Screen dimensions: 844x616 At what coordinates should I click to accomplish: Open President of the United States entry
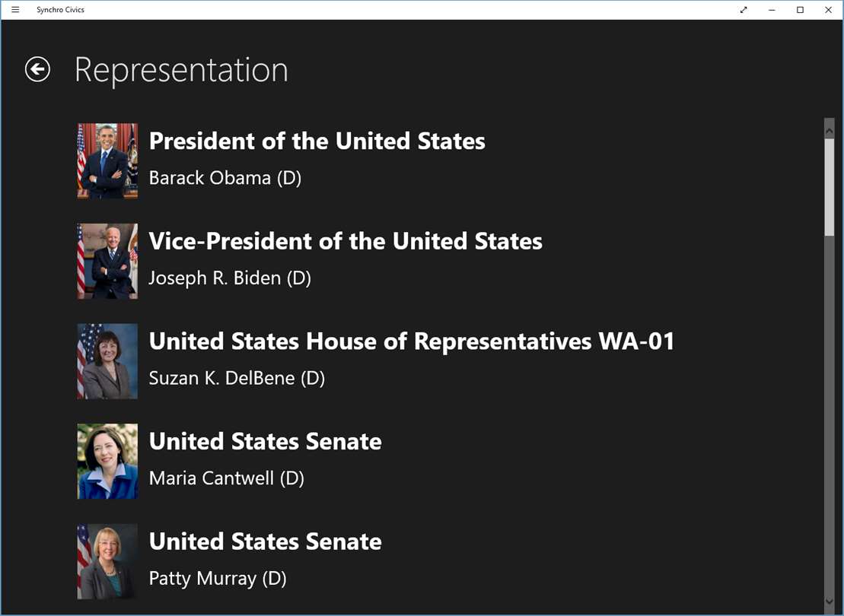[x=317, y=141]
